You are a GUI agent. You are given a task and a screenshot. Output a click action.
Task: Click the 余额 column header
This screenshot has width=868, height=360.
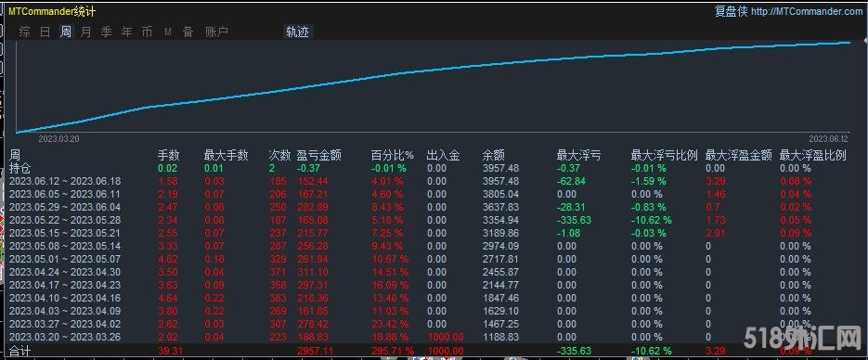tap(493, 156)
